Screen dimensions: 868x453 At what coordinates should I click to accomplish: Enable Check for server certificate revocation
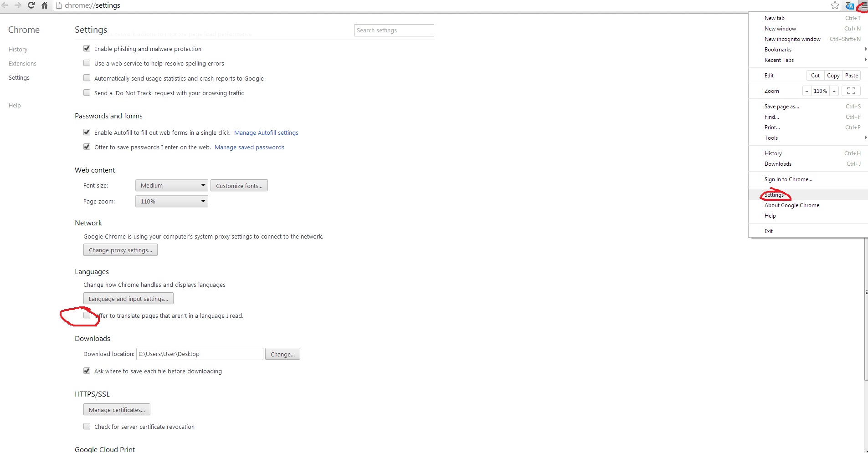pos(87,426)
